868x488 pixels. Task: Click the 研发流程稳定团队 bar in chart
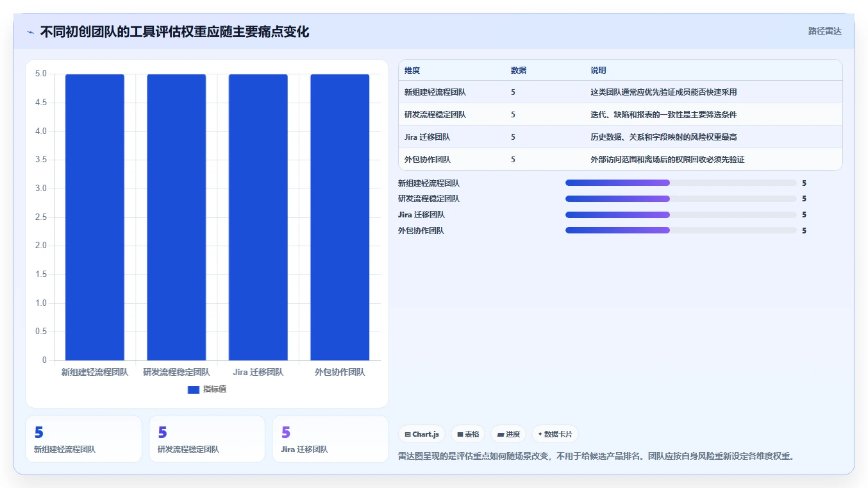(x=176, y=217)
